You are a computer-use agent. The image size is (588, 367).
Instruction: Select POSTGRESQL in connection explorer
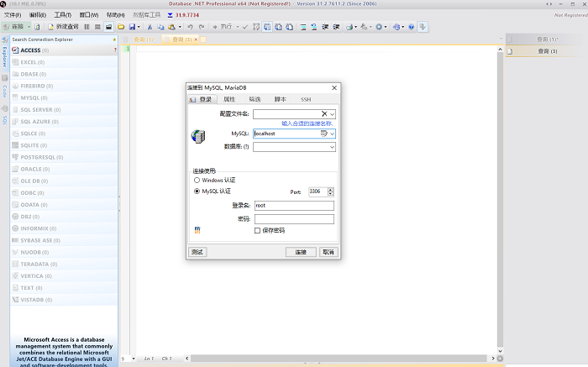click(x=64, y=157)
